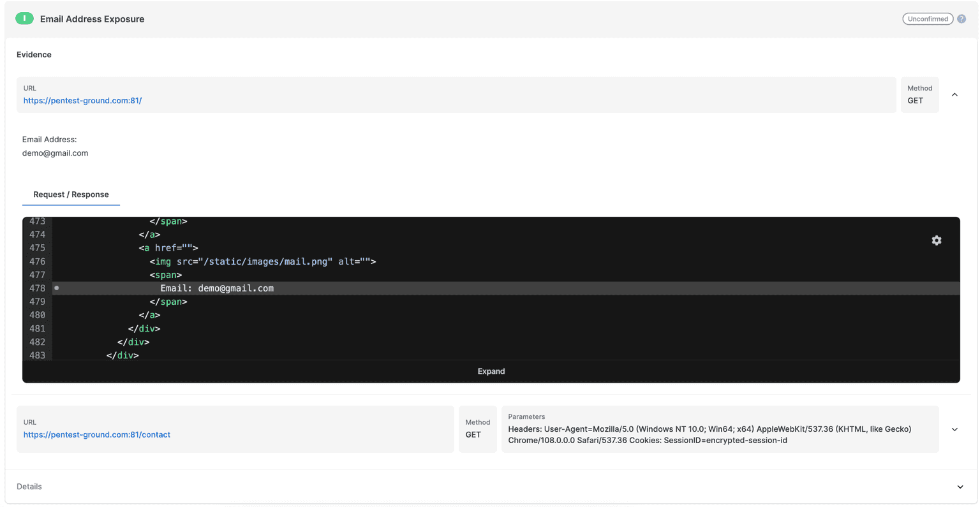This screenshot has height=507, width=980.
Task: Click the green info severity badge icon
Action: tap(24, 18)
